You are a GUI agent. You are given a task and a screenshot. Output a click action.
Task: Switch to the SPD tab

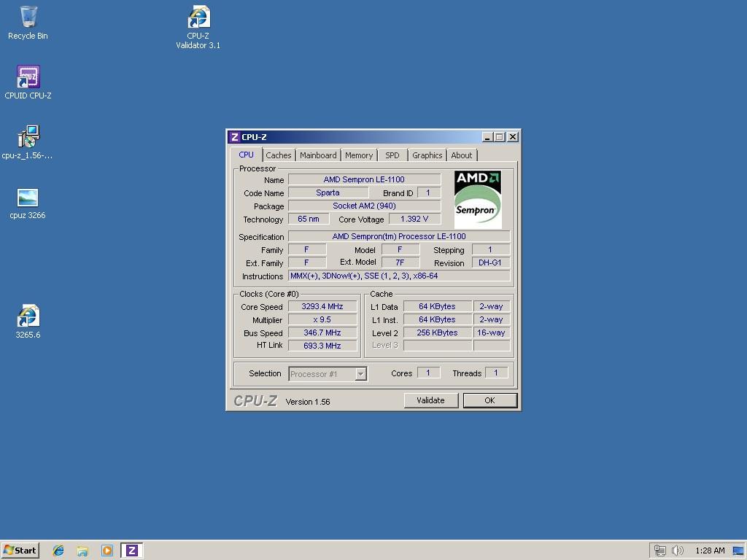click(392, 155)
